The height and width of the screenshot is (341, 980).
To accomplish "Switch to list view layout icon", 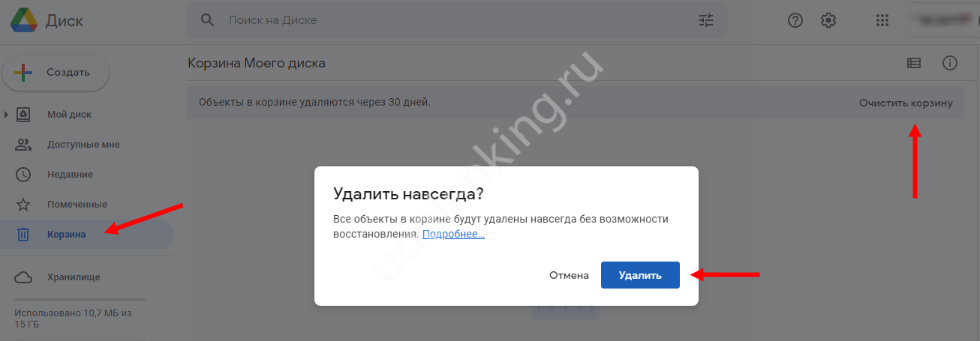I will [914, 63].
